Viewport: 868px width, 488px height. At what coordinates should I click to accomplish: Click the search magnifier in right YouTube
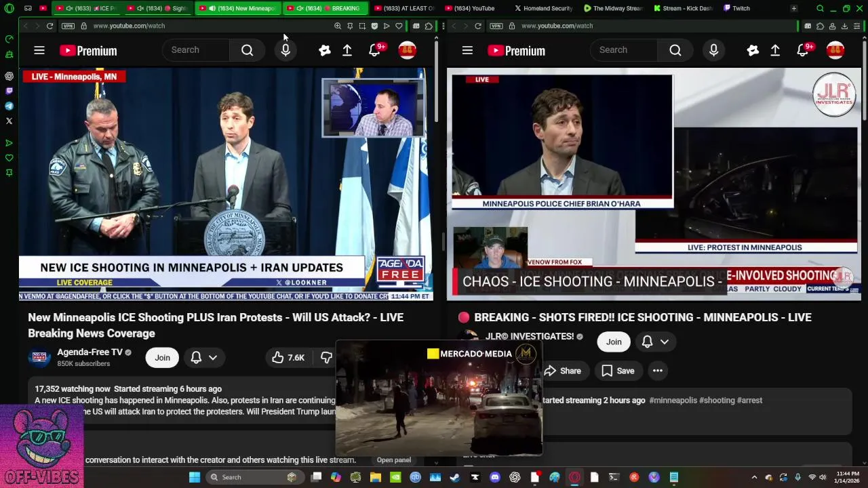tap(675, 50)
